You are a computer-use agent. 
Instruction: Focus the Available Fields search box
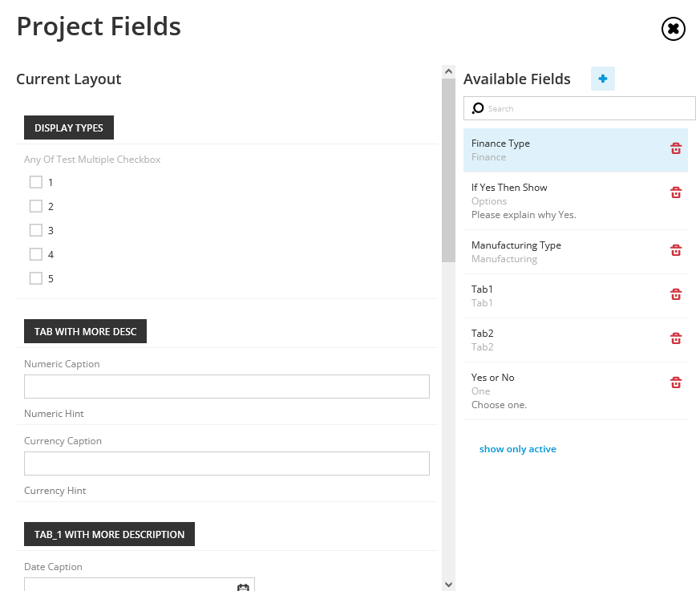(x=580, y=108)
